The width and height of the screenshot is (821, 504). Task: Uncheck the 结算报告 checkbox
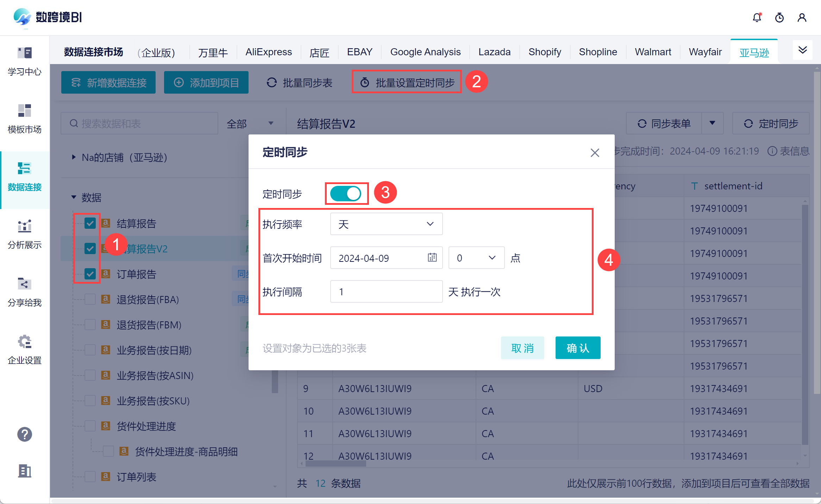pyautogui.click(x=90, y=223)
